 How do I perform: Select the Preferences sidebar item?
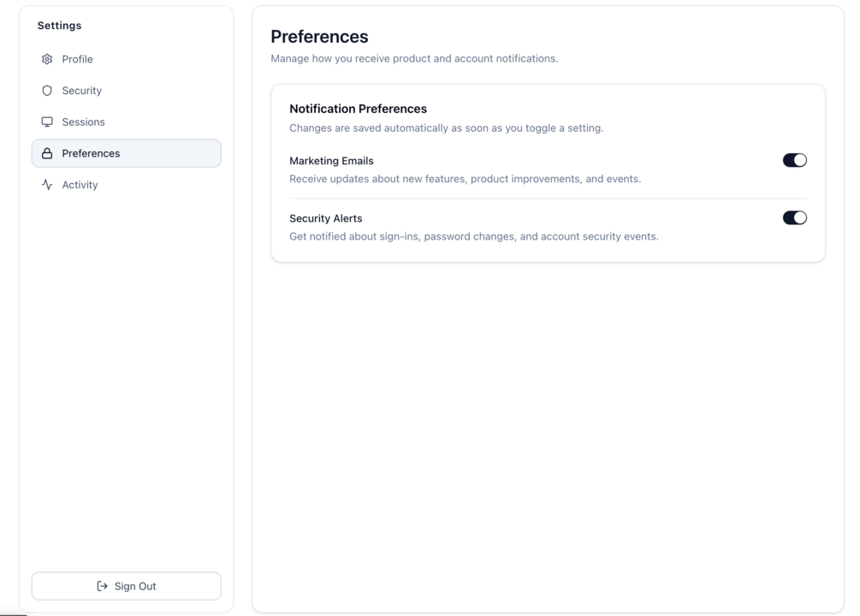(126, 153)
